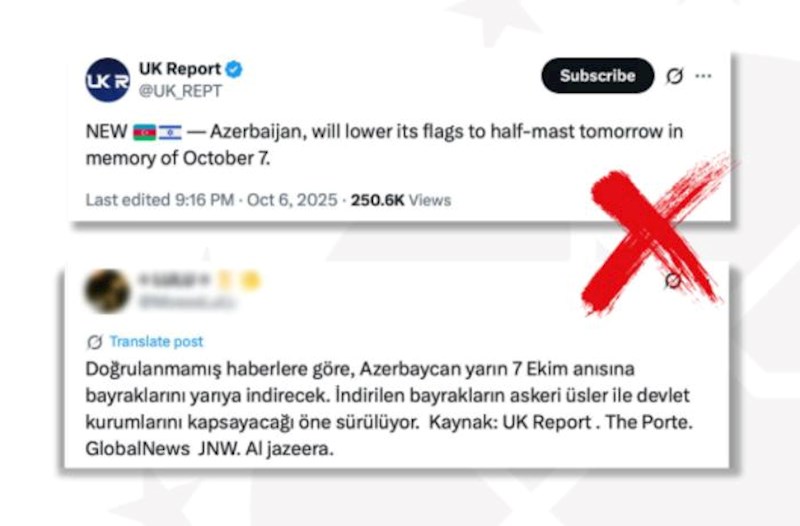Screen dimensions: 800x526
Task: Click the Azerbaijan flag emoji in the tweet
Action: 144,133
